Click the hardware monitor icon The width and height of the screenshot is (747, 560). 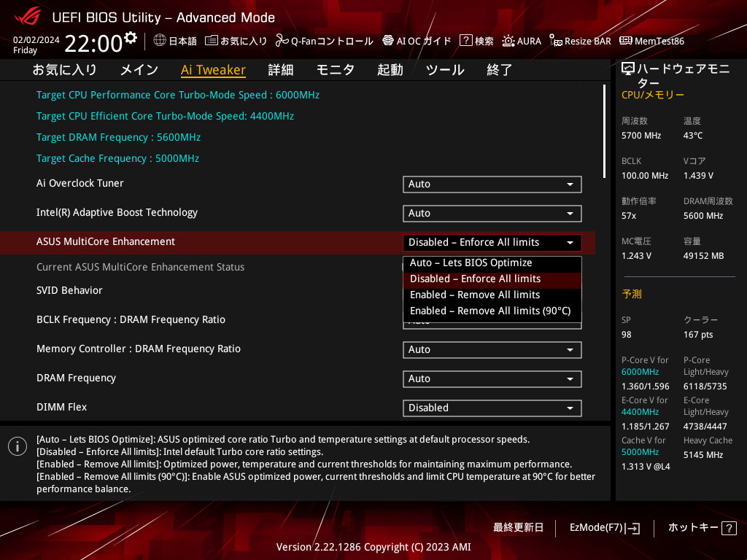click(628, 69)
